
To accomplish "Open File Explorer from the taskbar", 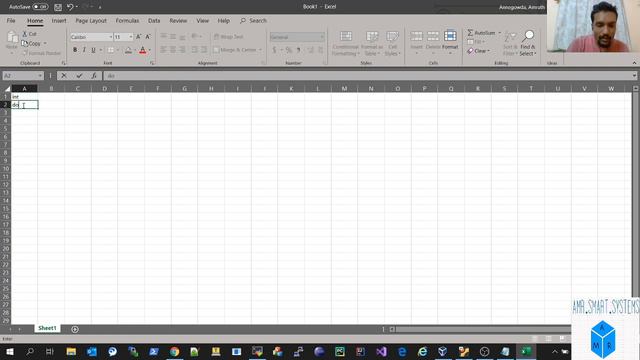I will coord(71,351).
